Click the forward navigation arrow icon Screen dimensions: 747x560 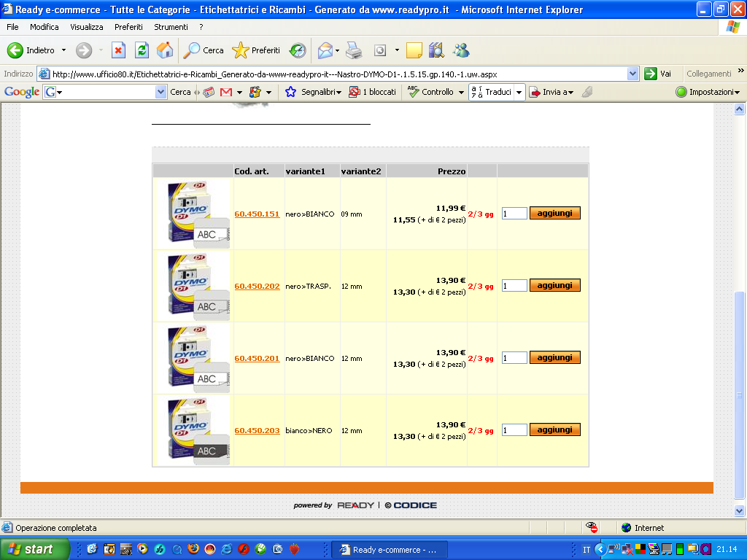[x=84, y=50]
